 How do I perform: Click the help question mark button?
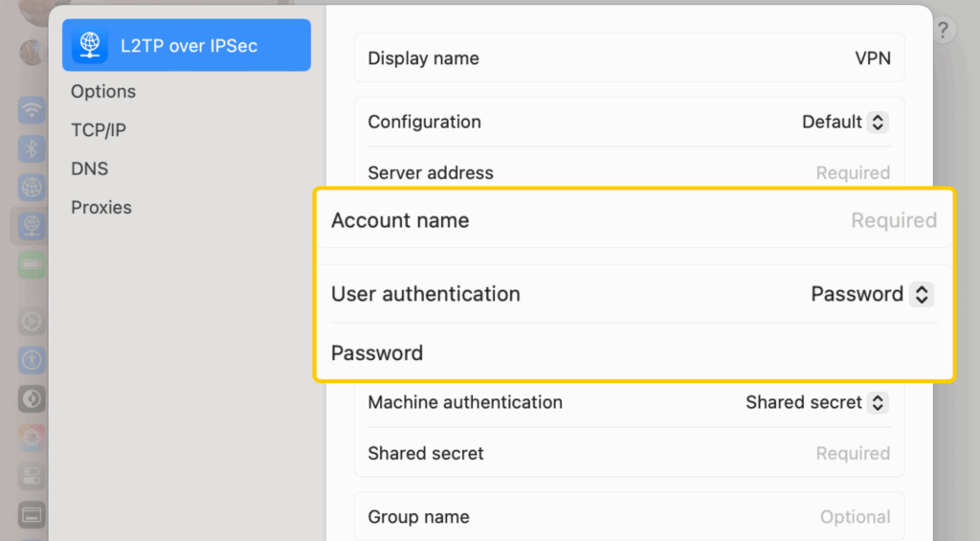click(943, 31)
